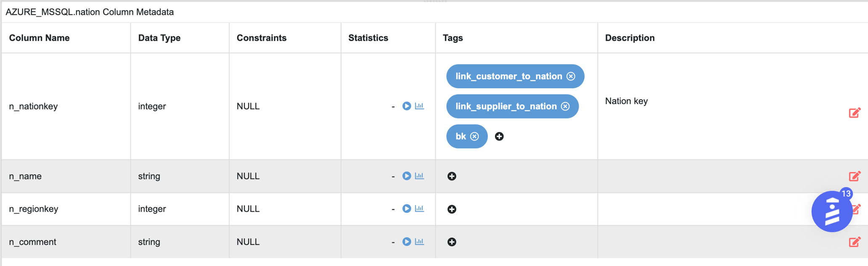Click the link_customer_to_nation tag

[x=508, y=76]
